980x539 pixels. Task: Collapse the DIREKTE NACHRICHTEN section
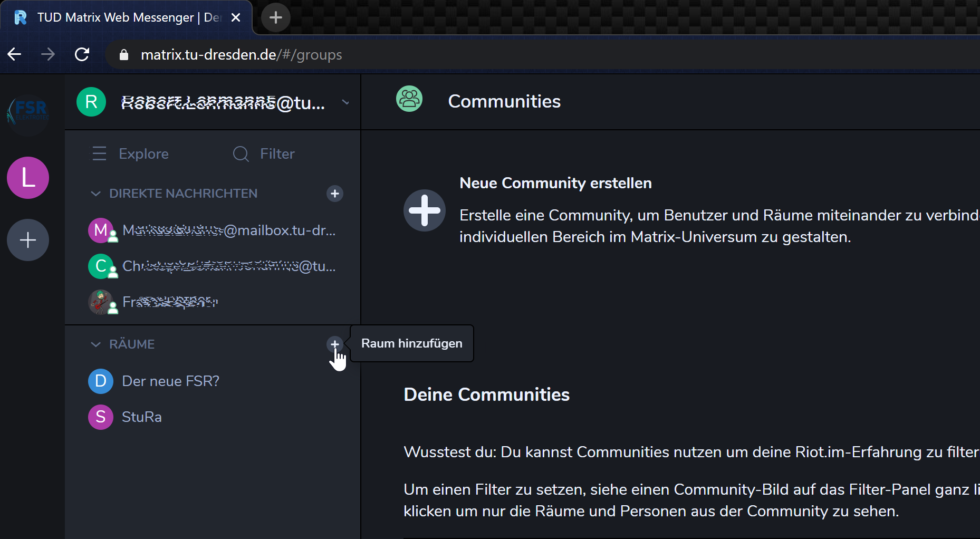pos(96,194)
